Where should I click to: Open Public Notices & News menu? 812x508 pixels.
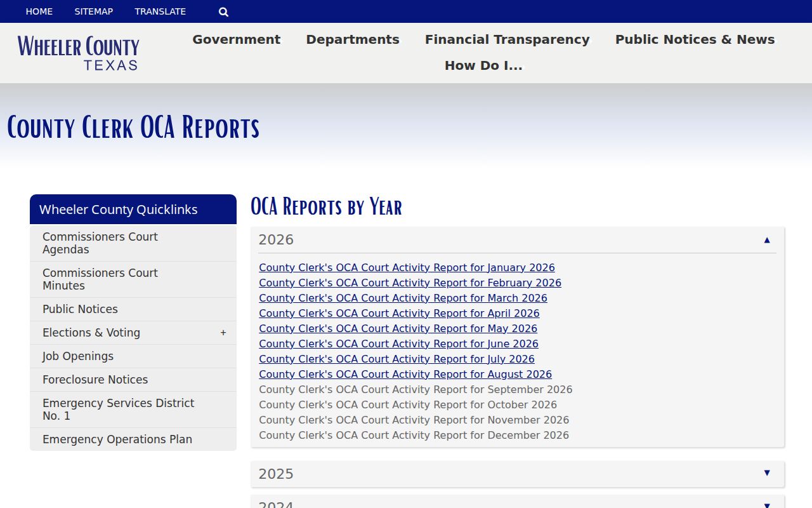[695, 39]
